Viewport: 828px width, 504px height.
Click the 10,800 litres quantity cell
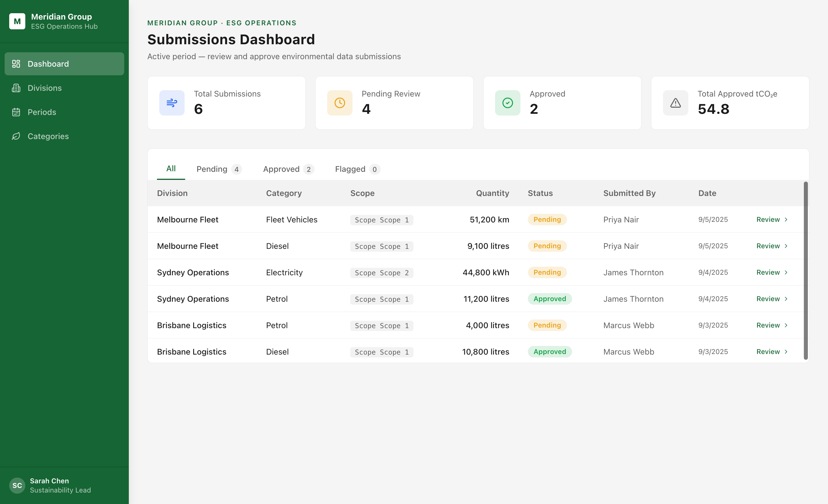click(486, 351)
